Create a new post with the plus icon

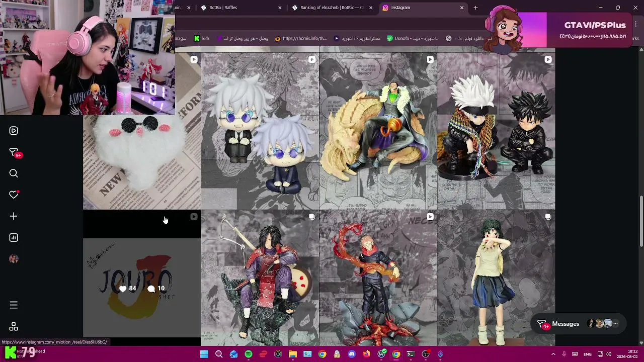click(14, 216)
